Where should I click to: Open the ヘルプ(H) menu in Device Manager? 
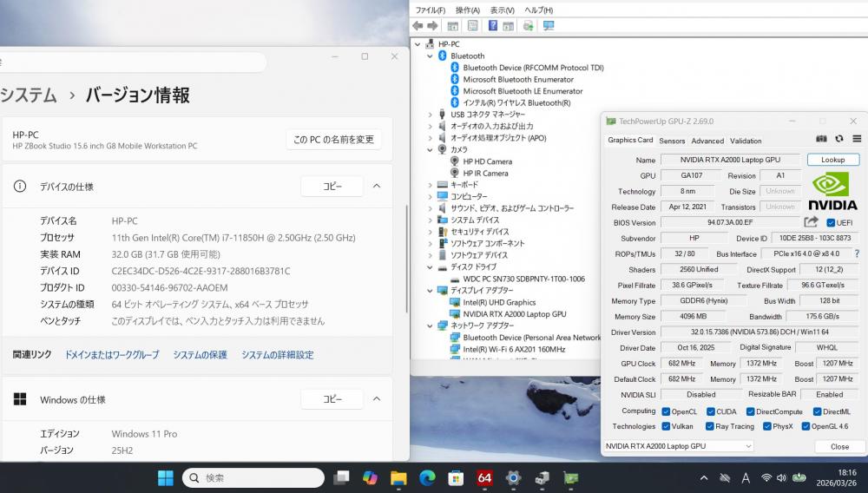click(539, 10)
